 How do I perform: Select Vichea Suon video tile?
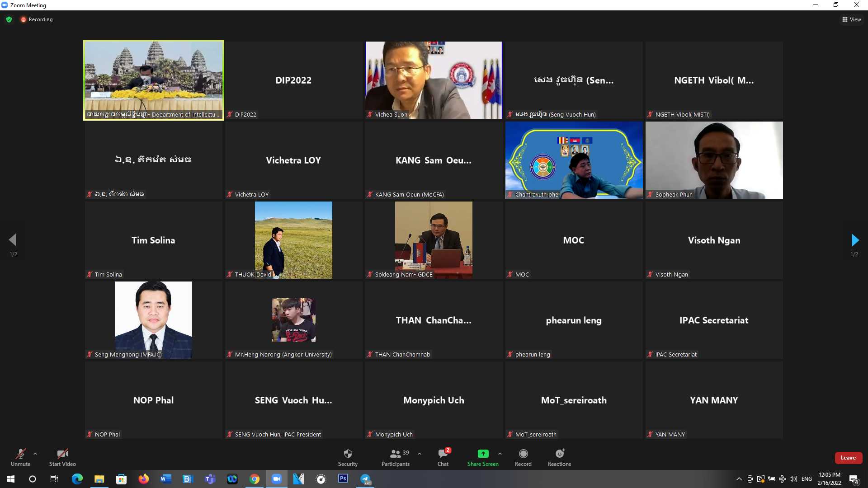pyautogui.click(x=434, y=80)
